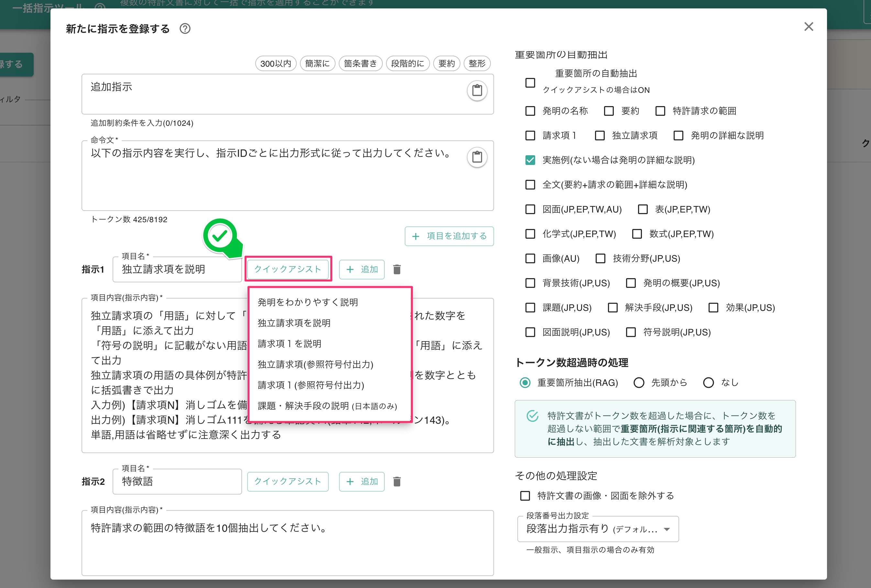Select 重要箇所抽出(RAG) radio button
This screenshot has height=588, width=871.
525,383
